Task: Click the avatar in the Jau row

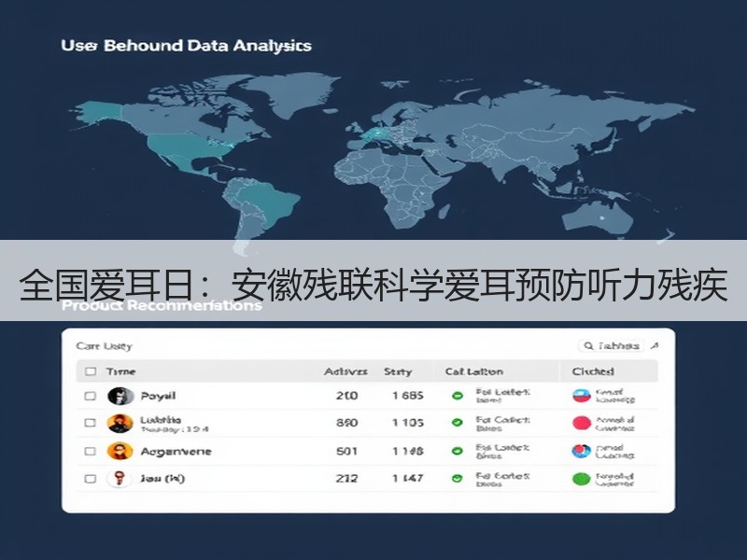Action: pos(120,478)
